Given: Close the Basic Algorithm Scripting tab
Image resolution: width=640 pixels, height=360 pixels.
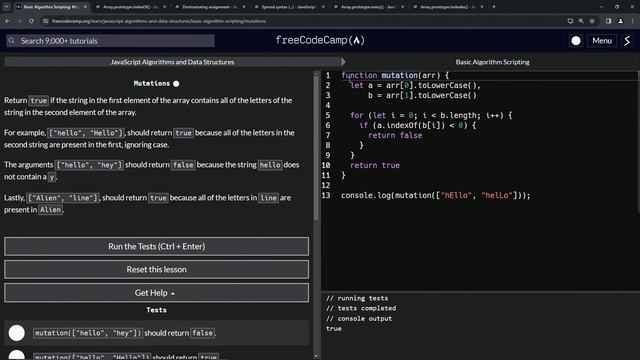Looking at the screenshot, I should tap(85, 7).
